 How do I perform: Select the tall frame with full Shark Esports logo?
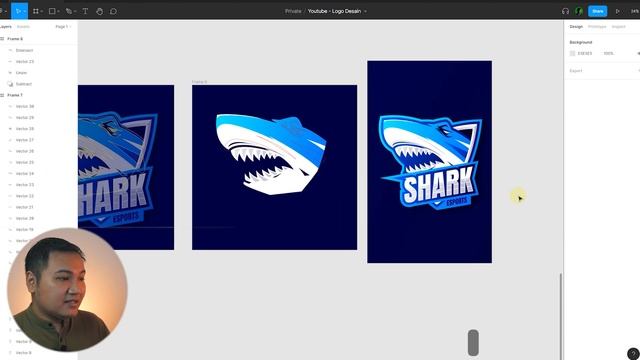tap(429, 162)
